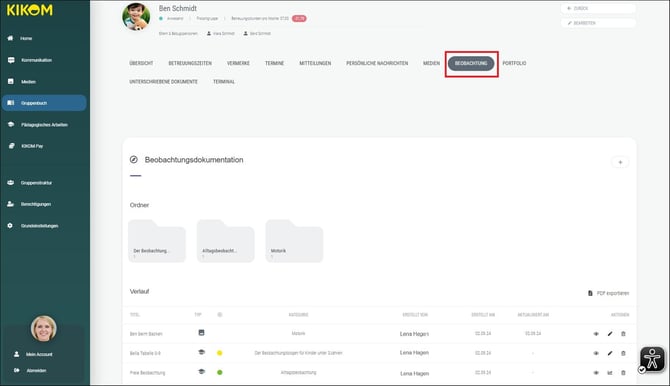This screenshot has height=386, width=670.
Task: Open the Motorik folder
Action: (x=294, y=241)
